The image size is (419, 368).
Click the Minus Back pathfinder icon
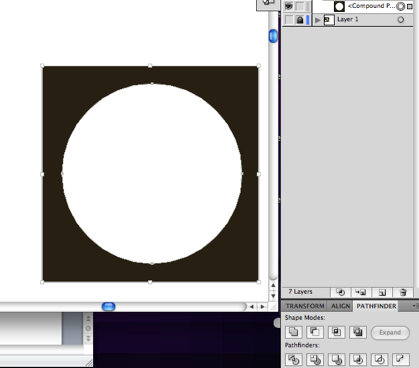coord(400,359)
